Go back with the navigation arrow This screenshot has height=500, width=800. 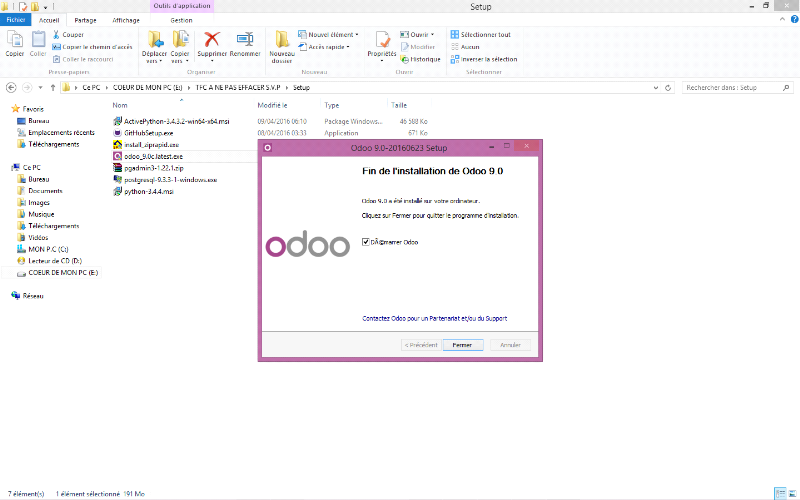tap(11, 88)
